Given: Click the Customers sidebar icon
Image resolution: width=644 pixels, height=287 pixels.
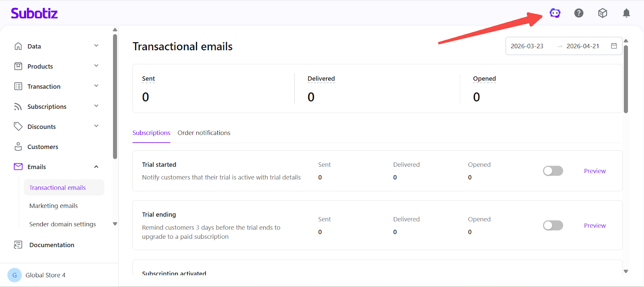Looking at the screenshot, I should tap(18, 147).
